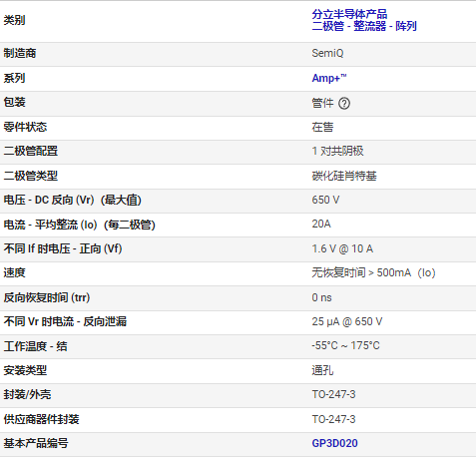Click the 650 V reverse voltage value

[x=325, y=200]
